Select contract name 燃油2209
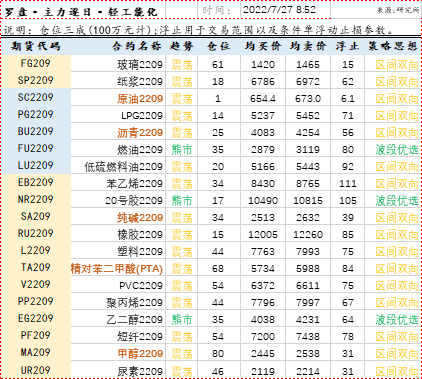 (140, 150)
